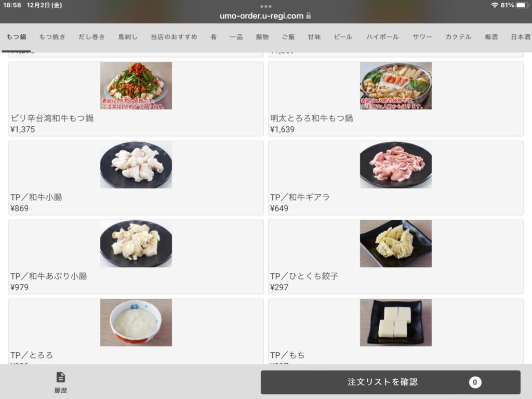The image size is (532, 399).
Task: Switch to the だし巻き tab
Action: tap(91, 37)
